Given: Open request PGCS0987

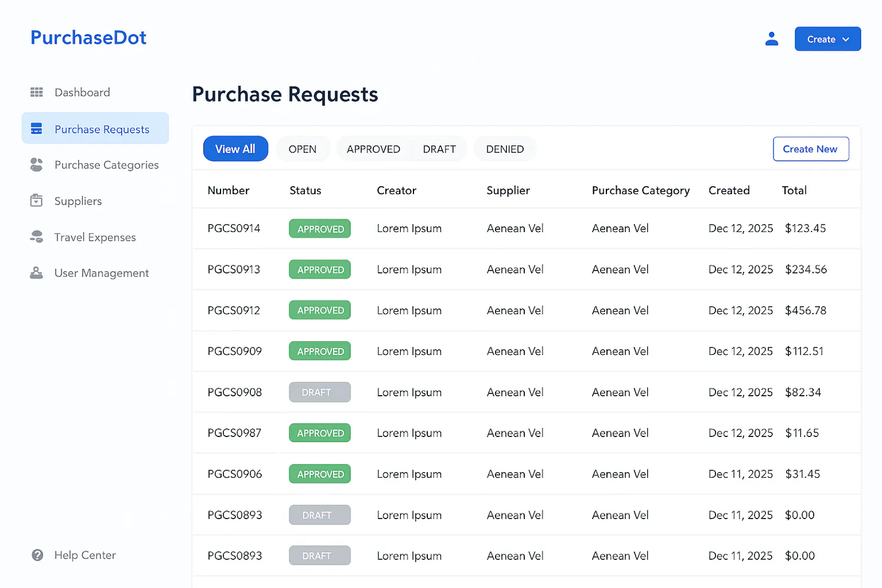Looking at the screenshot, I should [x=234, y=433].
